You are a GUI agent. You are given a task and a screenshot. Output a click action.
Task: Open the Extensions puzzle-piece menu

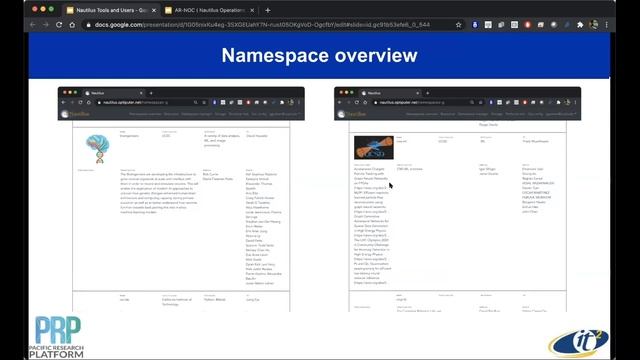click(580, 25)
